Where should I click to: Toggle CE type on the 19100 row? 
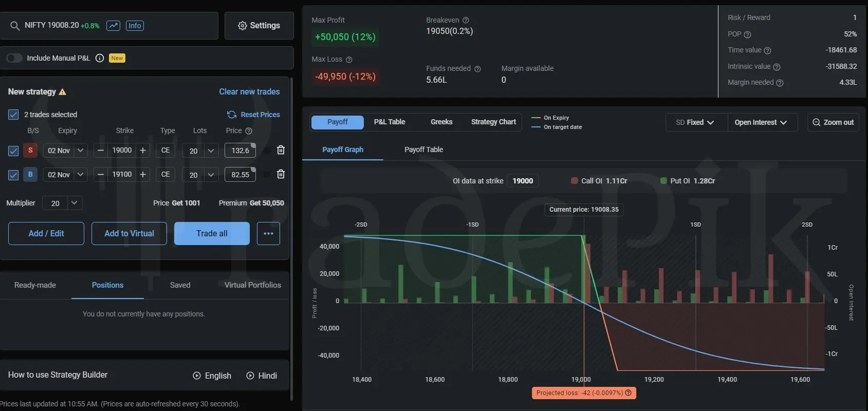tap(165, 175)
